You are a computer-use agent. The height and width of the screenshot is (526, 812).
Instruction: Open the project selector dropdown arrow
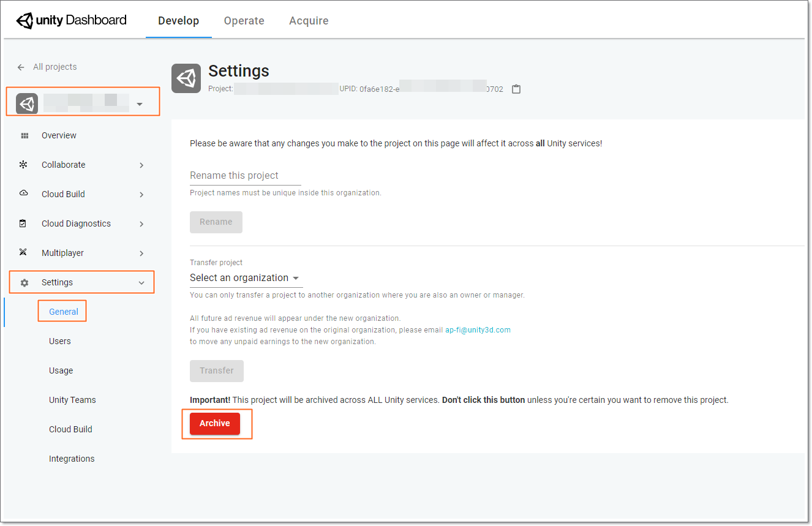coord(140,104)
